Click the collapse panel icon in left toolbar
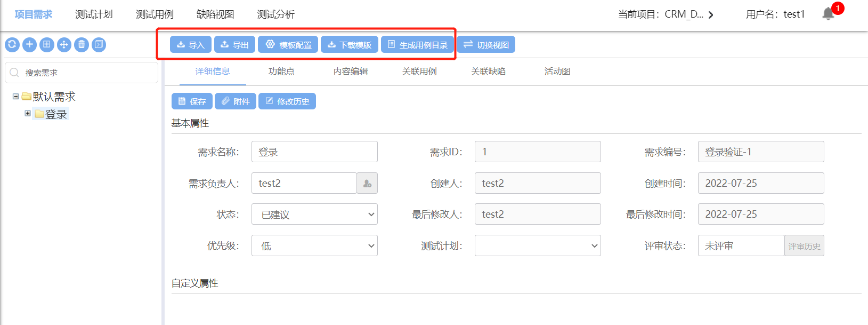Image resolution: width=868 pixels, height=325 pixels. point(99,45)
